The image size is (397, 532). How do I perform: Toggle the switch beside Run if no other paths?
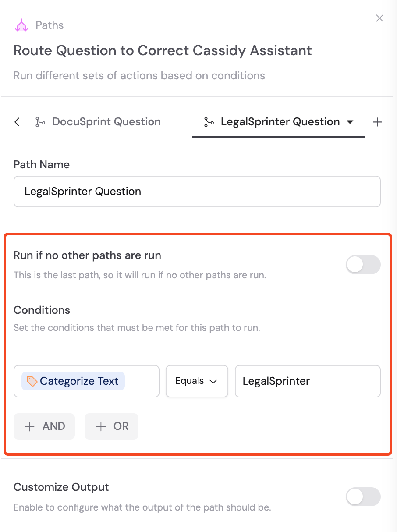point(363,265)
